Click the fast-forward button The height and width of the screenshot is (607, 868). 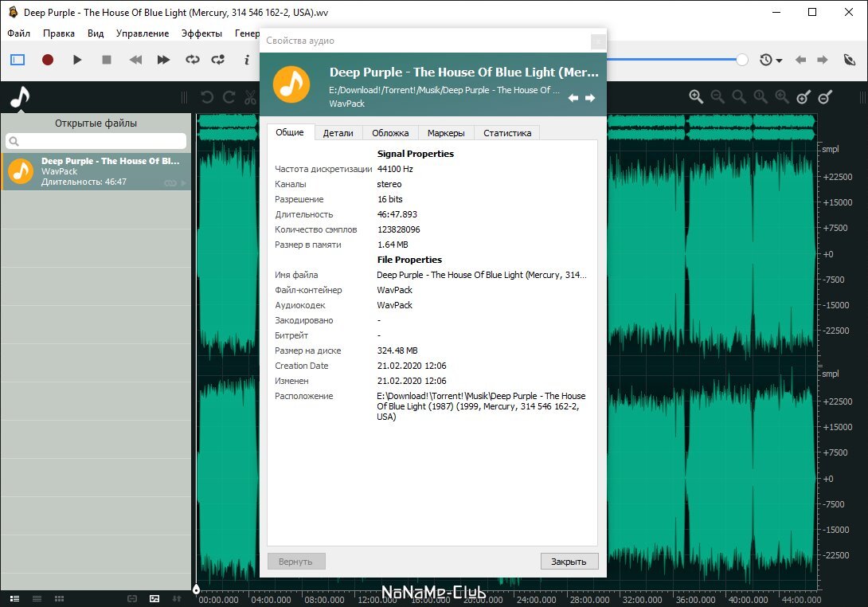163,60
